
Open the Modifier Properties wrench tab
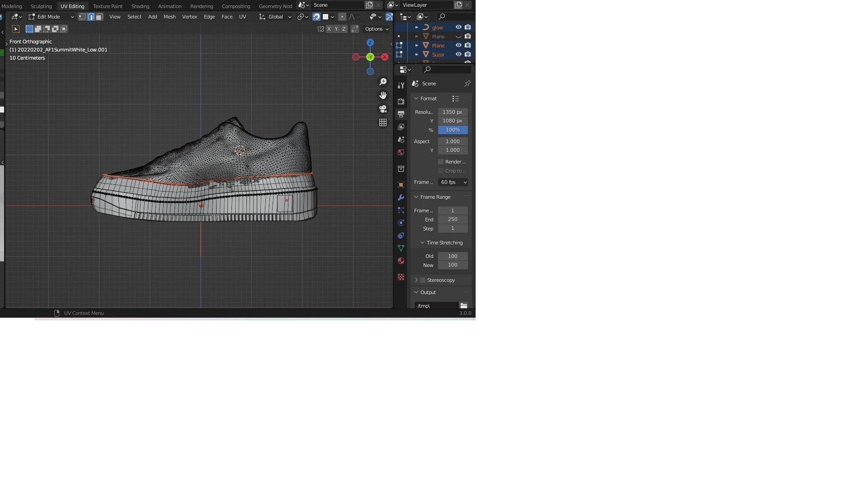pos(401,197)
